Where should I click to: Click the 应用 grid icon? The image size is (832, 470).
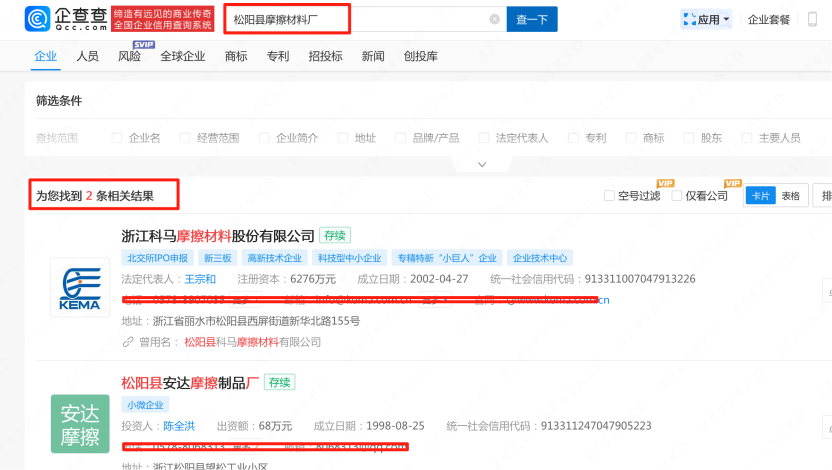tap(689, 20)
